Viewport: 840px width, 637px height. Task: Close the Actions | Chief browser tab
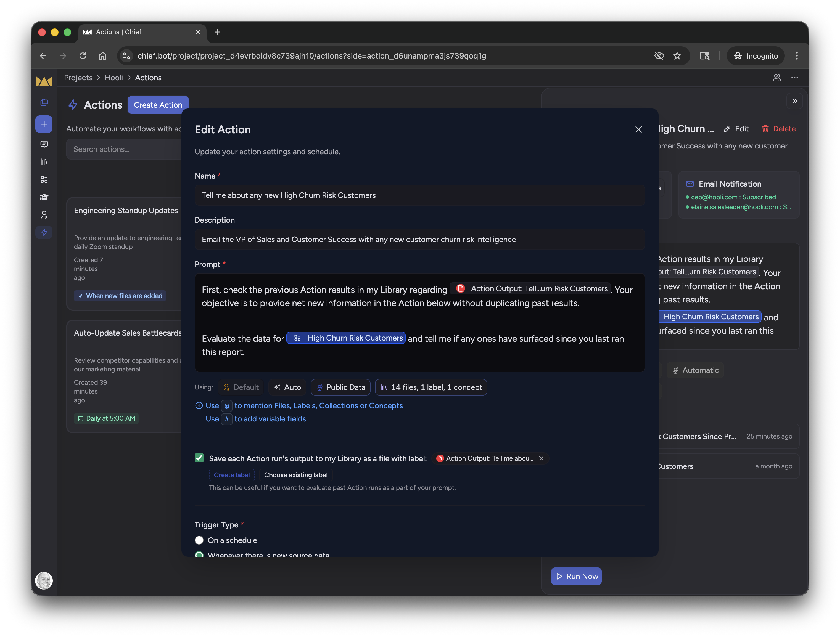[x=198, y=32]
